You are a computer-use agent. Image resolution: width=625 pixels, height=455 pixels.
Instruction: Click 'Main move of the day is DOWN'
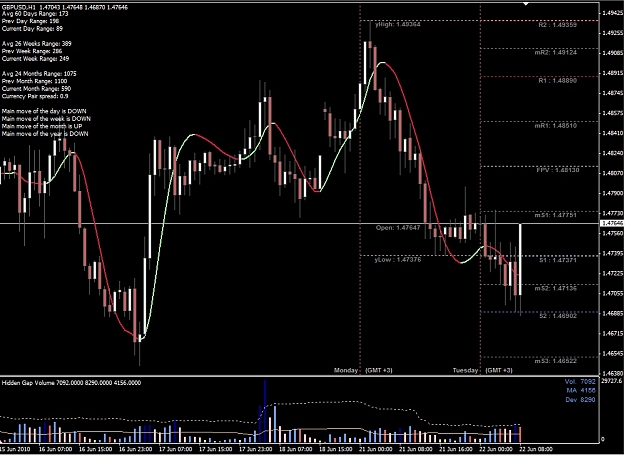(x=44, y=112)
